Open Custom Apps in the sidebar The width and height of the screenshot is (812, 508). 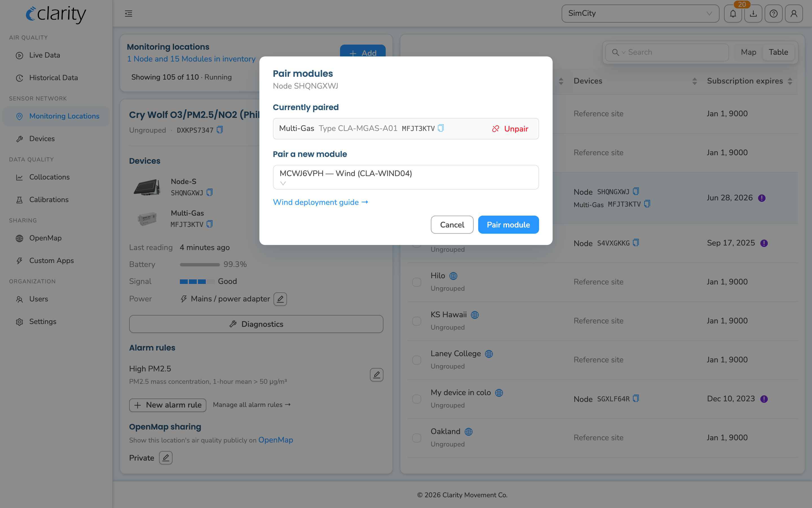point(56,260)
